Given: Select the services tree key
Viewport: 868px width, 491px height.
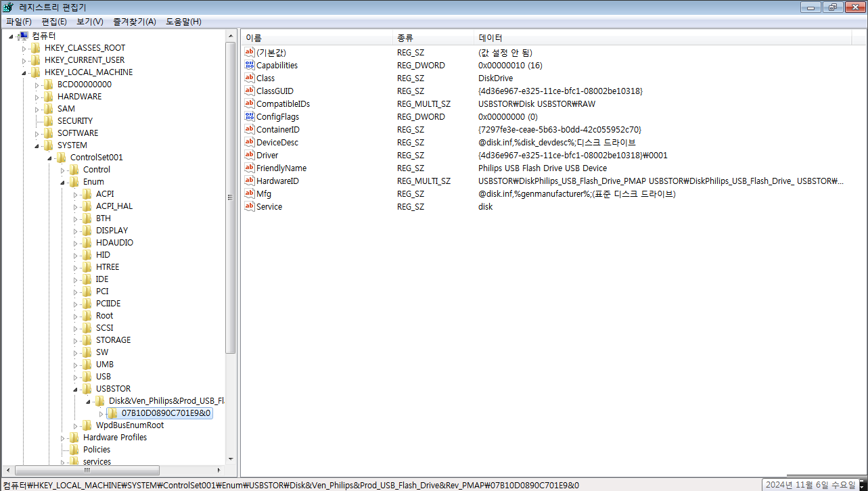Looking at the screenshot, I should coord(97,462).
